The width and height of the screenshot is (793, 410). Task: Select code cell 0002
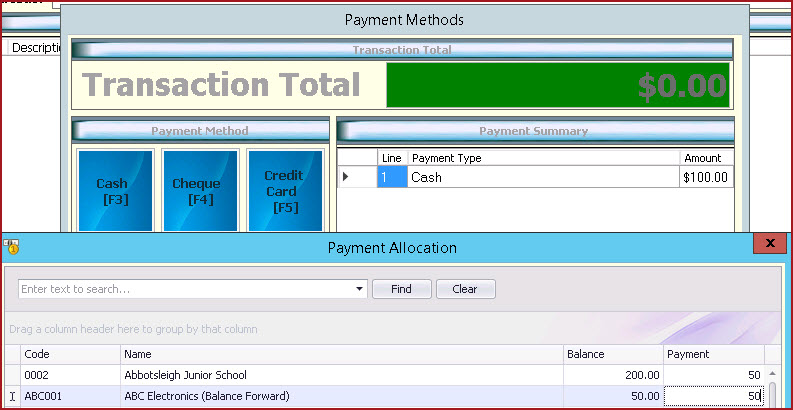[x=70, y=375]
